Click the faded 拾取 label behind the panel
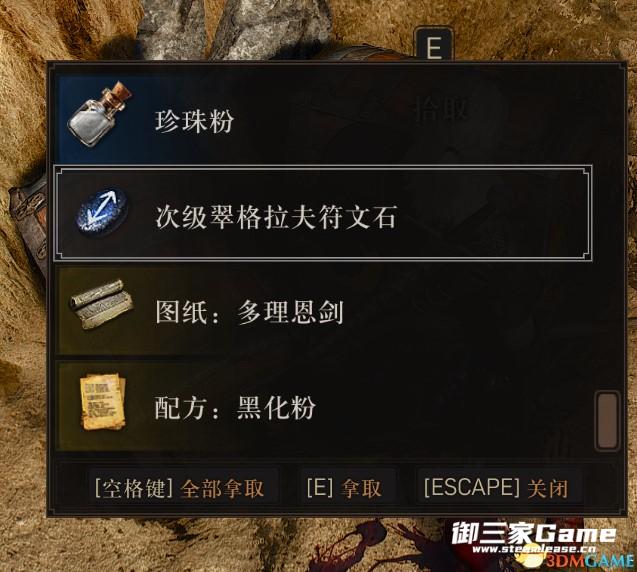The image size is (637, 572). pyautogui.click(x=441, y=110)
